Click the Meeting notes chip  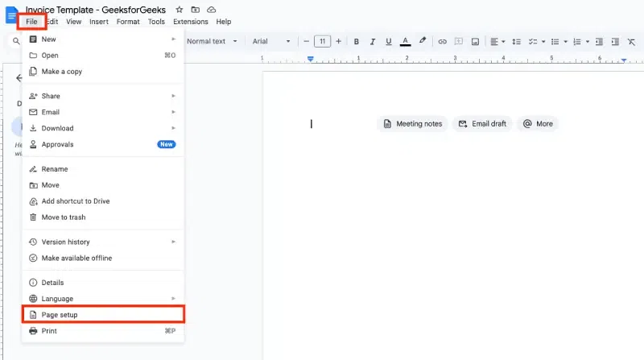coord(412,124)
